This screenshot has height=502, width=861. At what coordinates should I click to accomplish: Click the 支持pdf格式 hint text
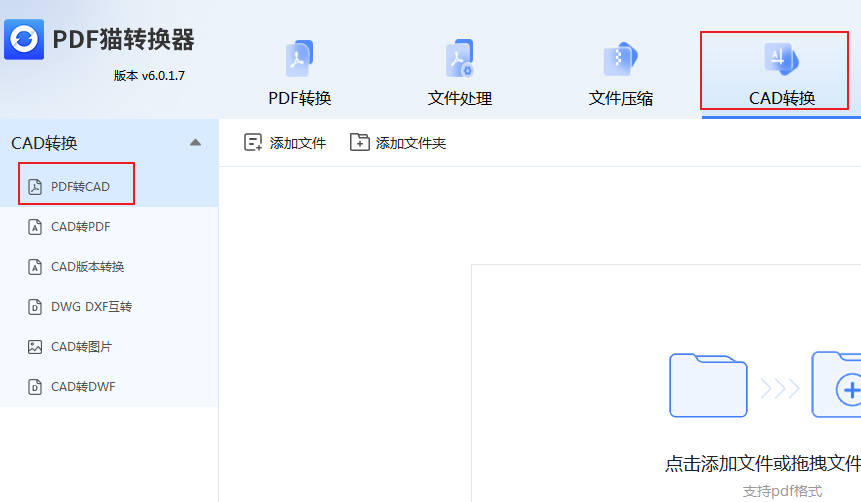782,490
